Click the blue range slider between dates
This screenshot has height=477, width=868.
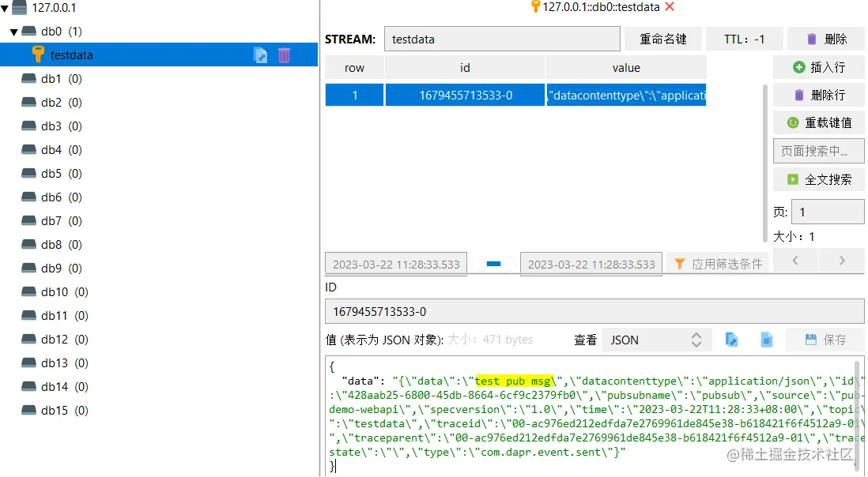click(493, 265)
